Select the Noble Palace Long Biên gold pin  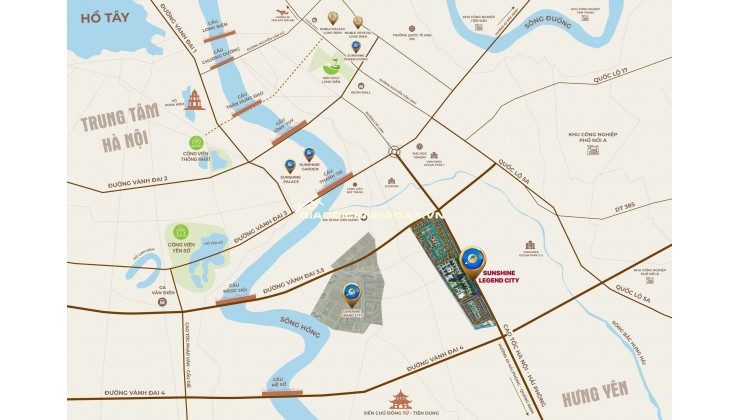[x=333, y=18]
